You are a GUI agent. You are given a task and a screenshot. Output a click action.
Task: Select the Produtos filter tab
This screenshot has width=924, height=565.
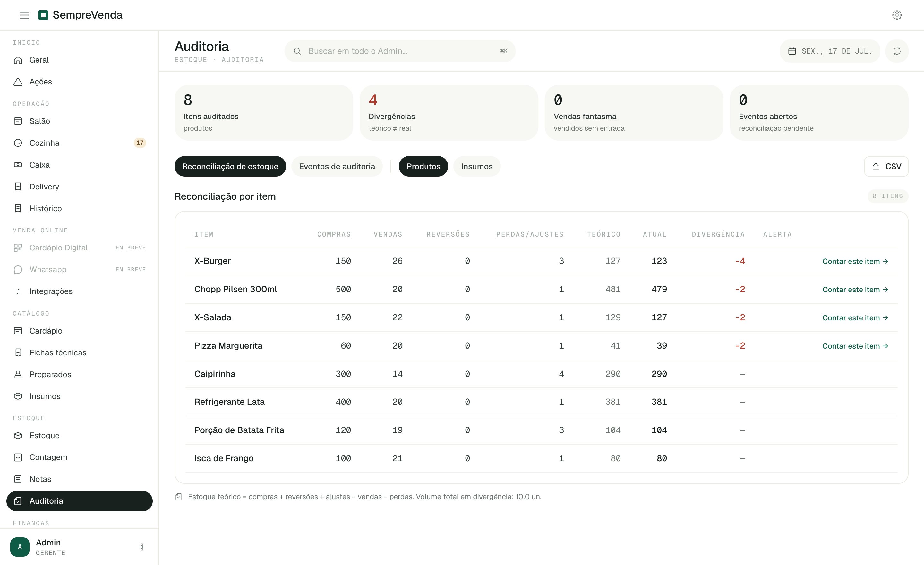423,166
